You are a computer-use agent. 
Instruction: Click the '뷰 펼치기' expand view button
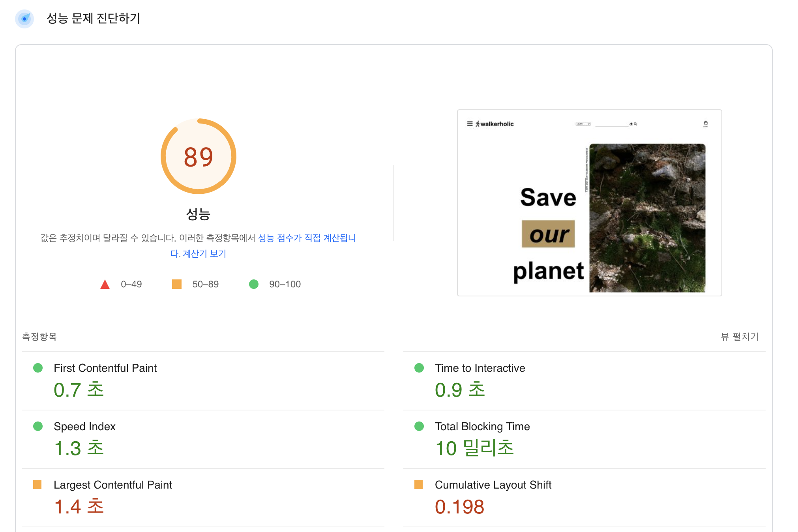[x=740, y=337]
